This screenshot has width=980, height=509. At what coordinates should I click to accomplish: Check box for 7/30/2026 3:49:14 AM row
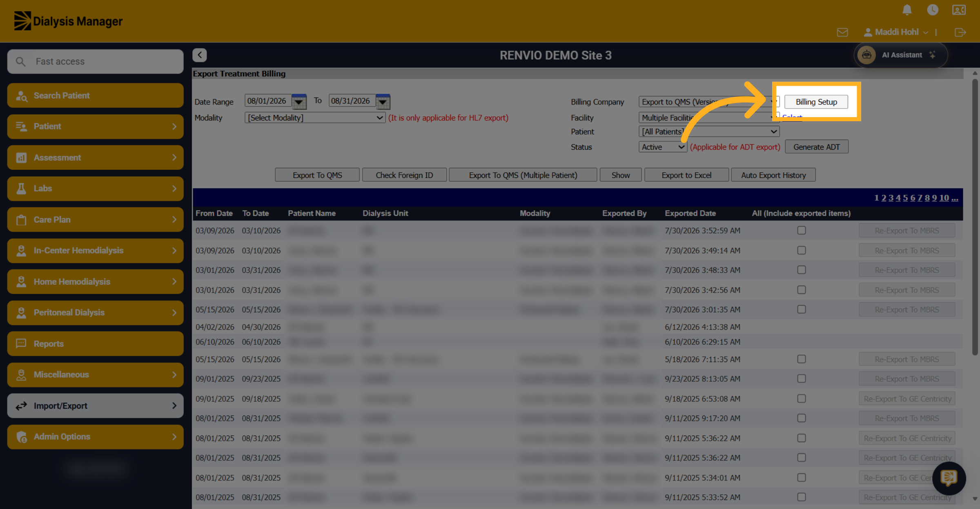point(802,250)
